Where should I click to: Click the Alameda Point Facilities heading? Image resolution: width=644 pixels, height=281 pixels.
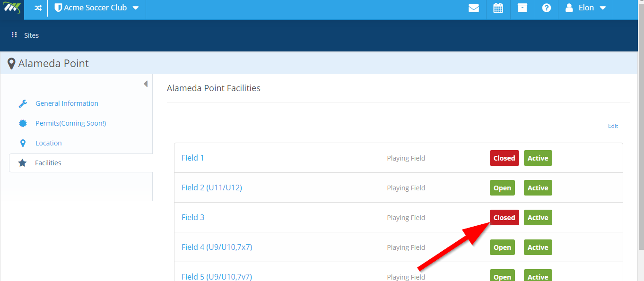click(214, 88)
